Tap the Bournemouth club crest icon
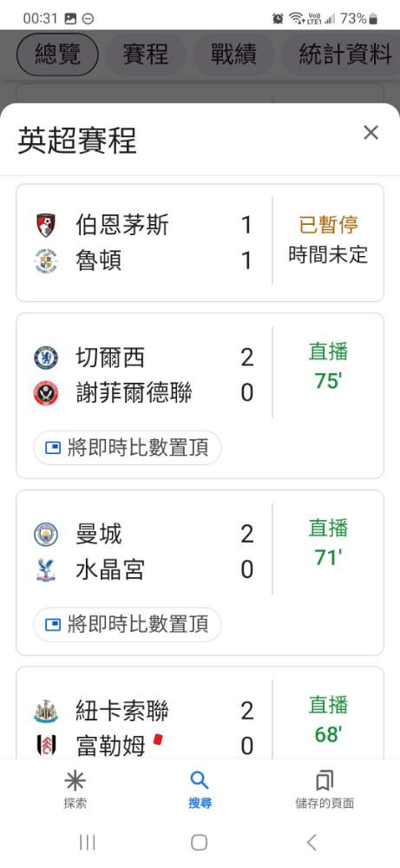The image size is (400, 868). click(46, 226)
